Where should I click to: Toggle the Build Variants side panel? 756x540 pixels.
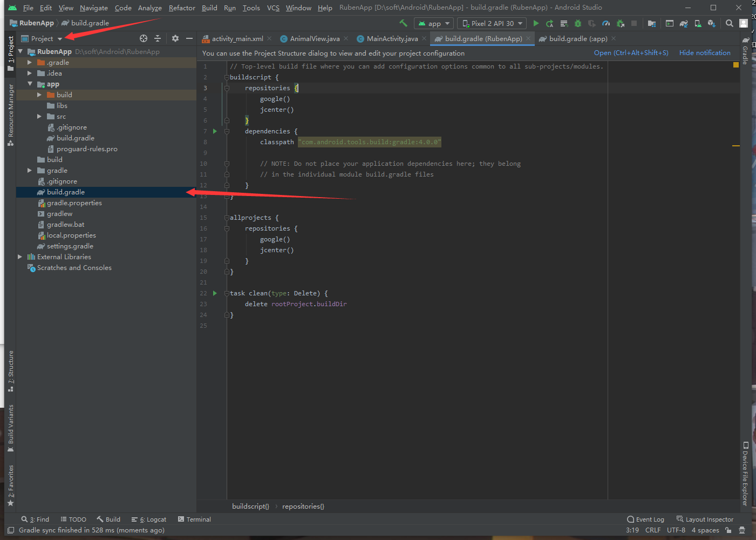coord(10,428)
